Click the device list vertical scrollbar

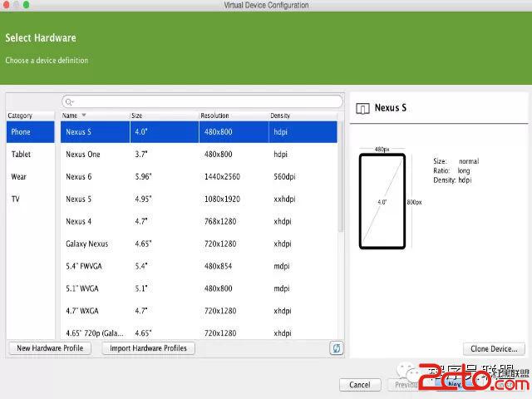341,176
